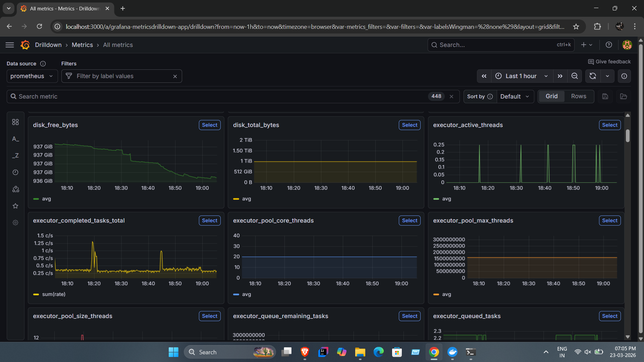This screenshot has height=362, width=644.
Task: Select the executor_queued_tasks metric
Action: (x=609, y=316)
